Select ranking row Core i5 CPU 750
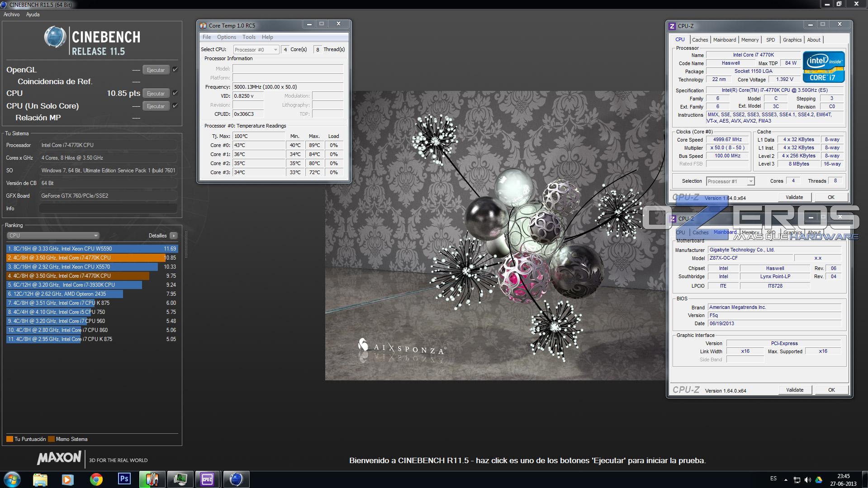The height and width of the screenshot is (488, 868). tap(91, 312)
